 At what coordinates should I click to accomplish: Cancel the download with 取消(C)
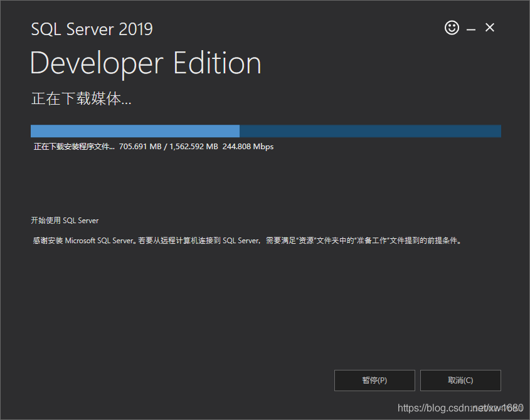[x=460, y=381]
